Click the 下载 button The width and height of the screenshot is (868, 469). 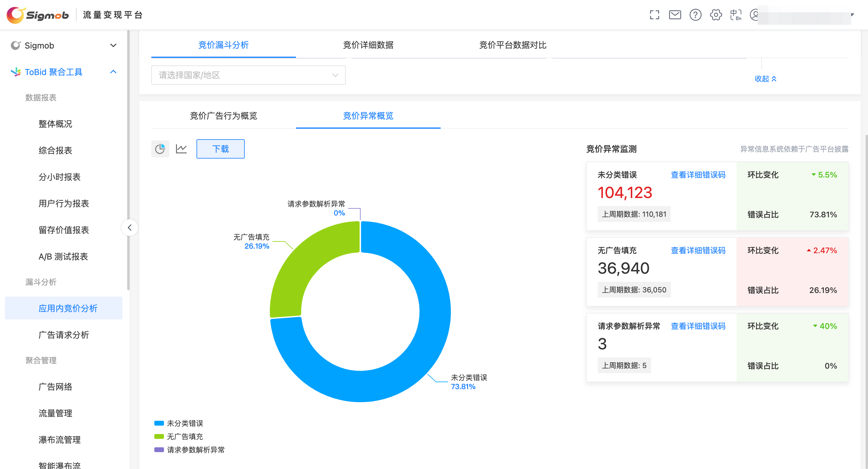[x=220, y=149]
